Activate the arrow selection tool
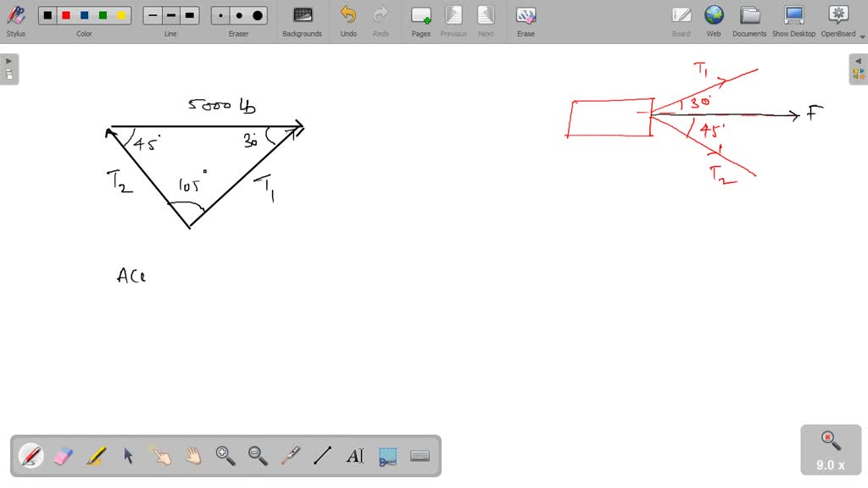 point(128,456)
